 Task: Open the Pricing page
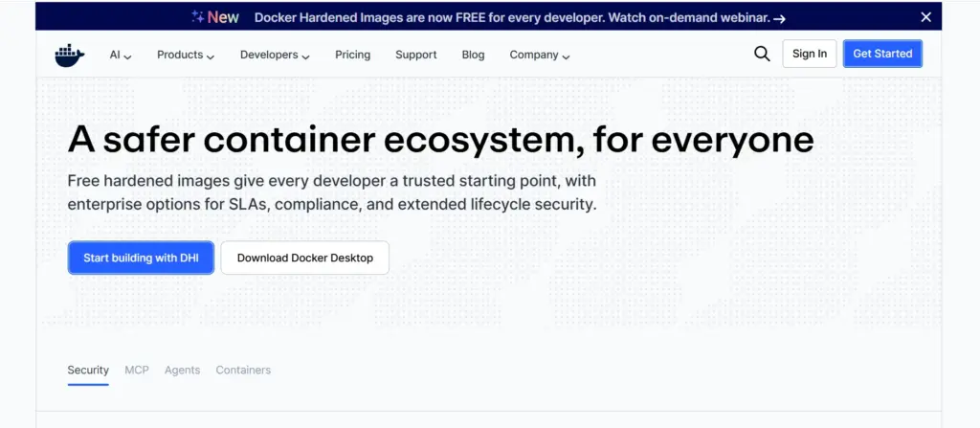(x=352, y=55)
